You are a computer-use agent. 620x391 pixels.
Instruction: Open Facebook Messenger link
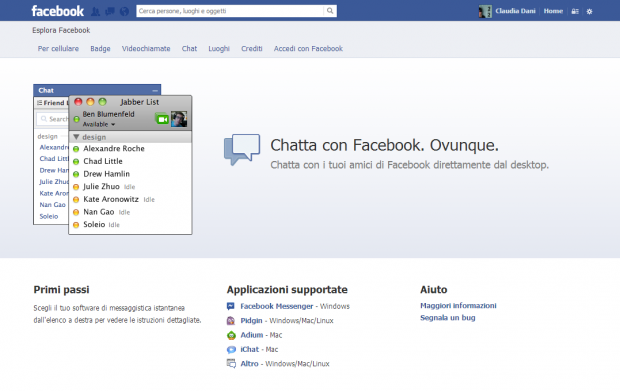277,306
